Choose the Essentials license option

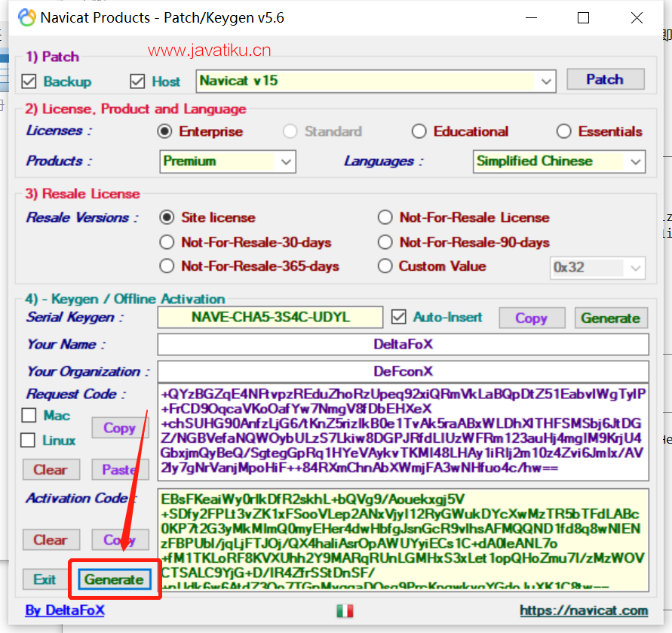point(564,131)
